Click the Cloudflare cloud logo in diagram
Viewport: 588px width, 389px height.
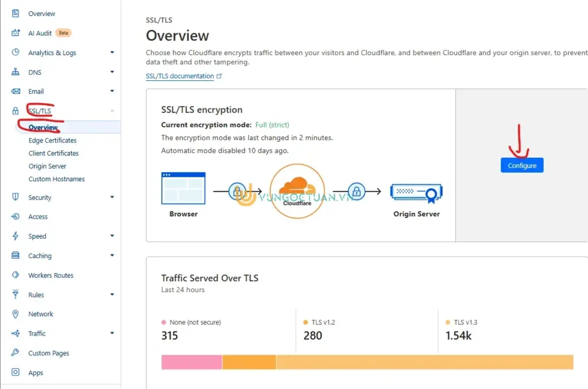297,186
